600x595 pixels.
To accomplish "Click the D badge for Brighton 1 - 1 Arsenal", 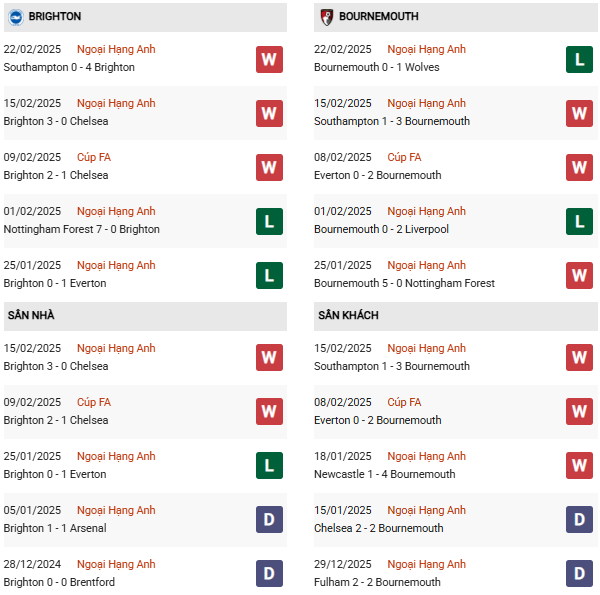I will [x=269, y=520].
